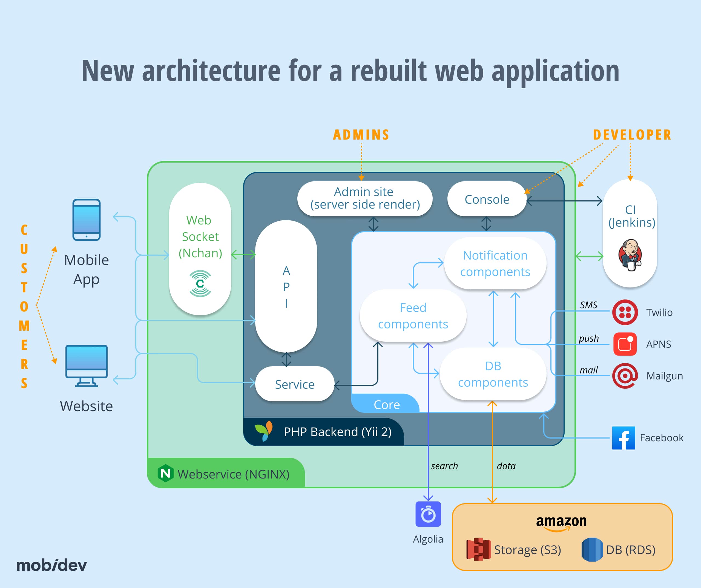Click the APNS push notification icon
The height and width of the screenshot is (588, 701).
(625, 344)
